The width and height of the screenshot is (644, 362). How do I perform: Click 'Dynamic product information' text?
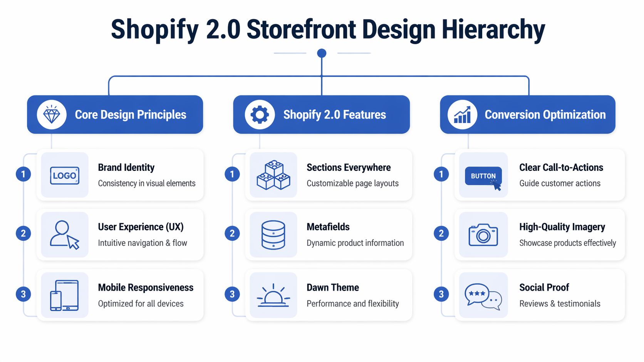tap(355, 243)
